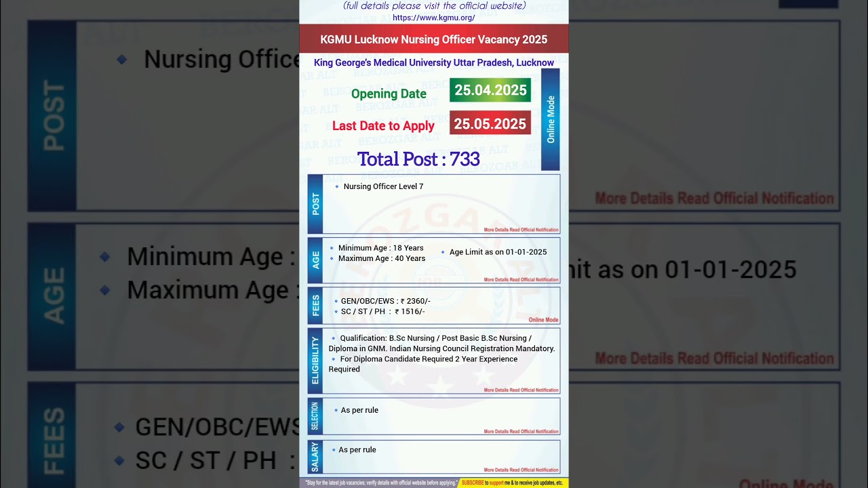Select the vertical AGE section label

[315, 260]
